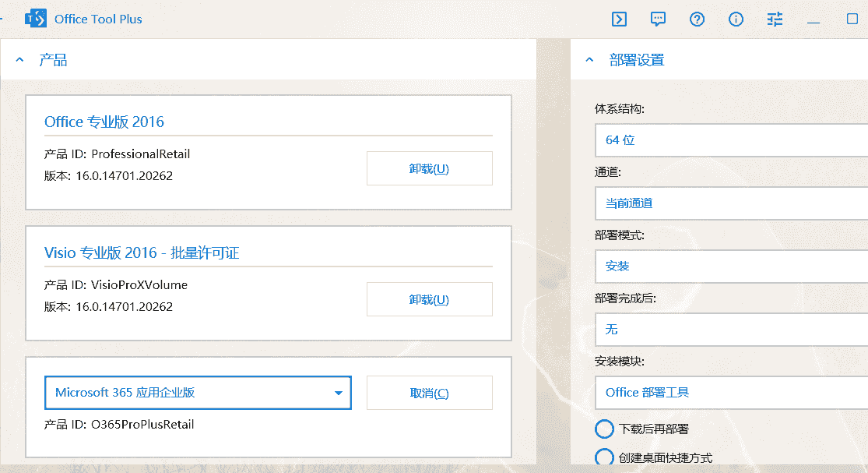The width and height of the screenshot is (868, 473).
Task: Open the 部署模式 dropdown showing 安装
Action: coord(731,267)
